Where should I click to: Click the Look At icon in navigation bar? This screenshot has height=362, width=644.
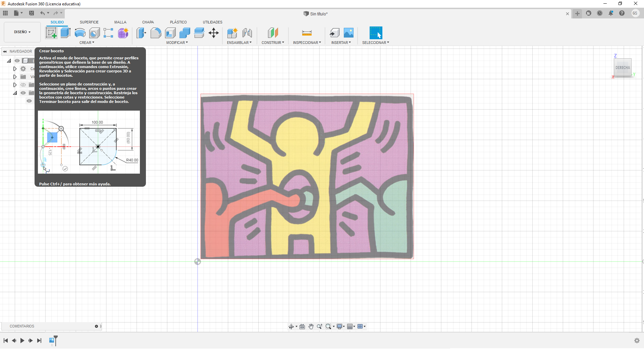tap(302, 326)
